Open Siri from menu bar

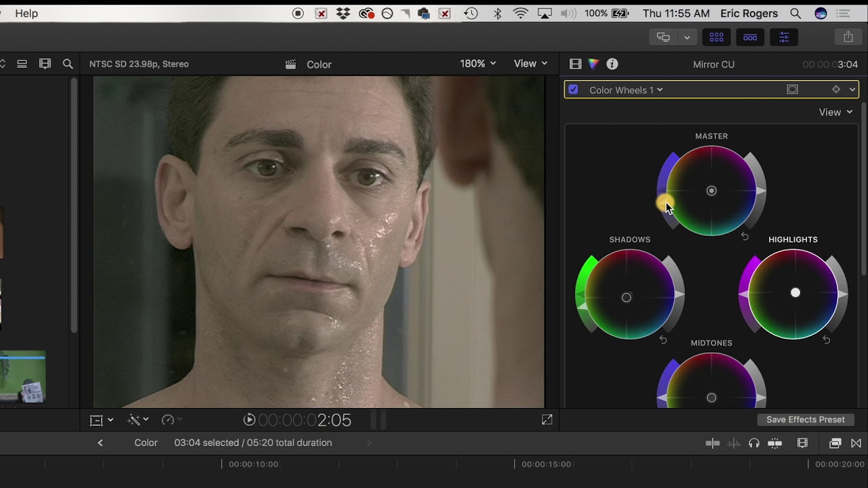pyautogui.click(x=821, y=13)
